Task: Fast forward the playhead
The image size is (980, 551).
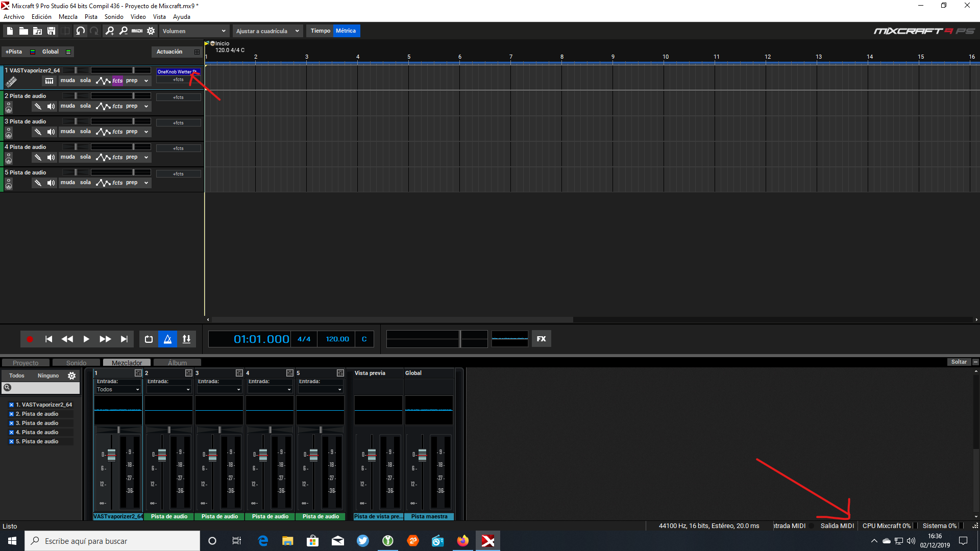Action: 105,339
